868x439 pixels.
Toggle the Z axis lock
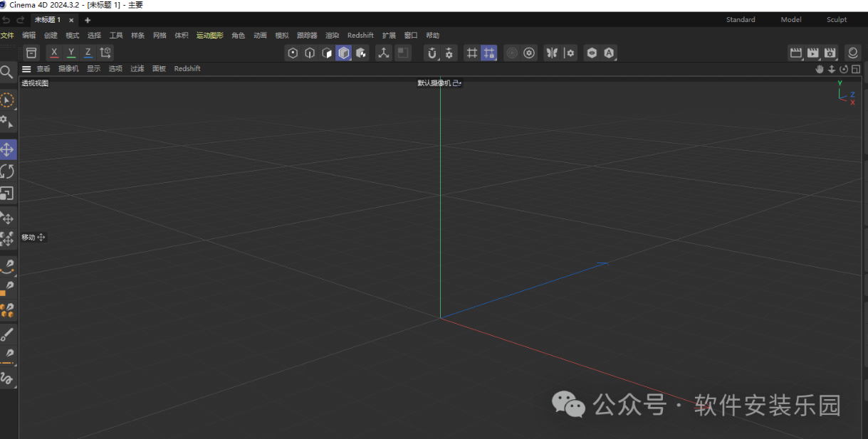pyautogui.click(x=88, y=53)
